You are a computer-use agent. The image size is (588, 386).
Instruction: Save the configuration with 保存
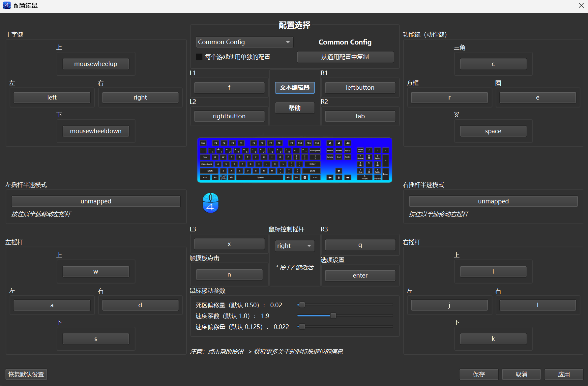[479, 374]
